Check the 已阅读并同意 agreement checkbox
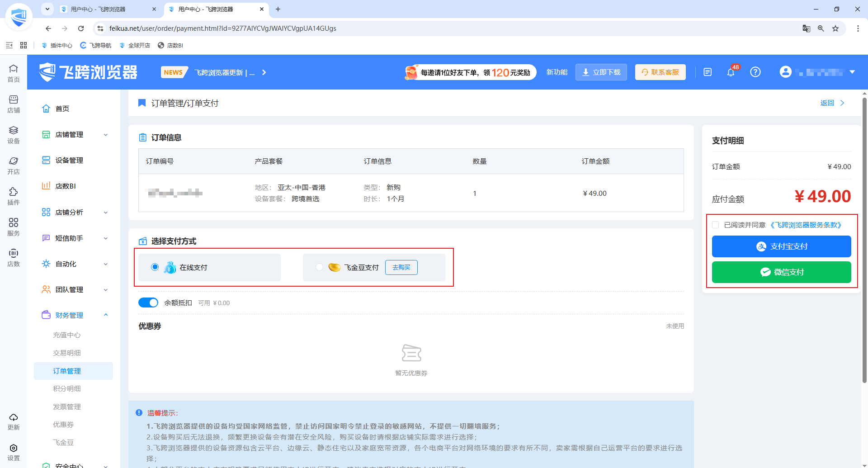The height and width of the screenshot is (468, 868). pyautogui.click(x=715, y=225)
